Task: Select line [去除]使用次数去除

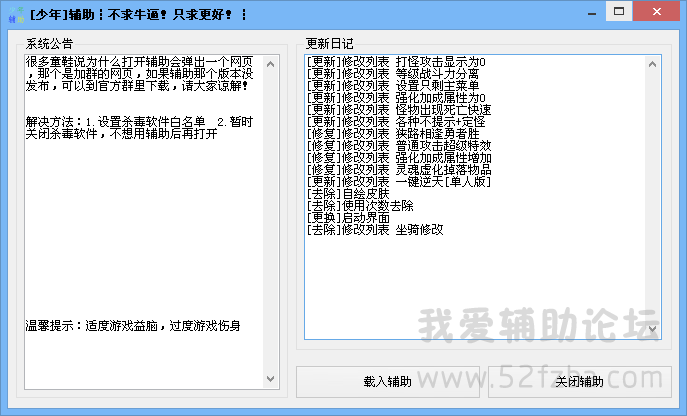Action: pos(360,205)
